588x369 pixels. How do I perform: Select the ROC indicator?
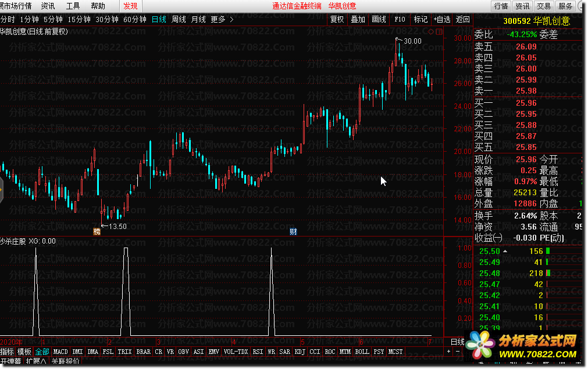330,352
